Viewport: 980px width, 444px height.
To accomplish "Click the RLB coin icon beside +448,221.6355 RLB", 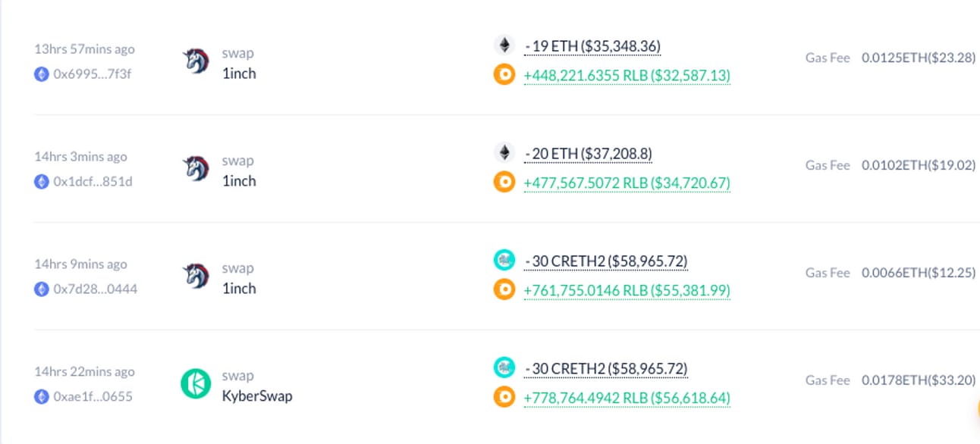I will tap(504, 75).
